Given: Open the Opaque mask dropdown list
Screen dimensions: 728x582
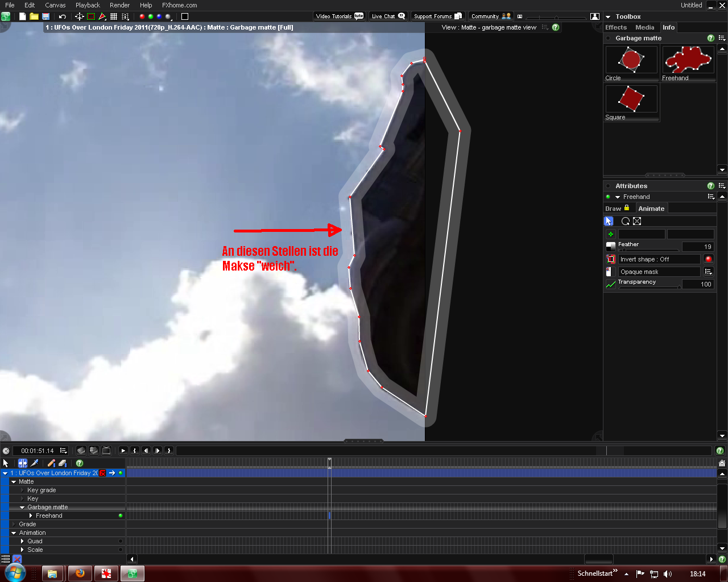Looking at the screenshot, I should pos(708,272).
